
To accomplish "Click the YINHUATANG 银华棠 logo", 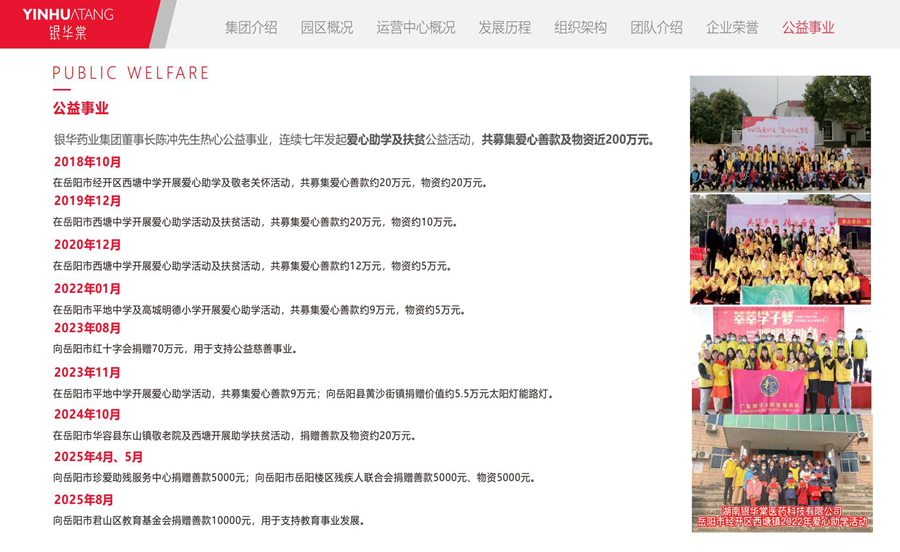I will click(68, 23).
